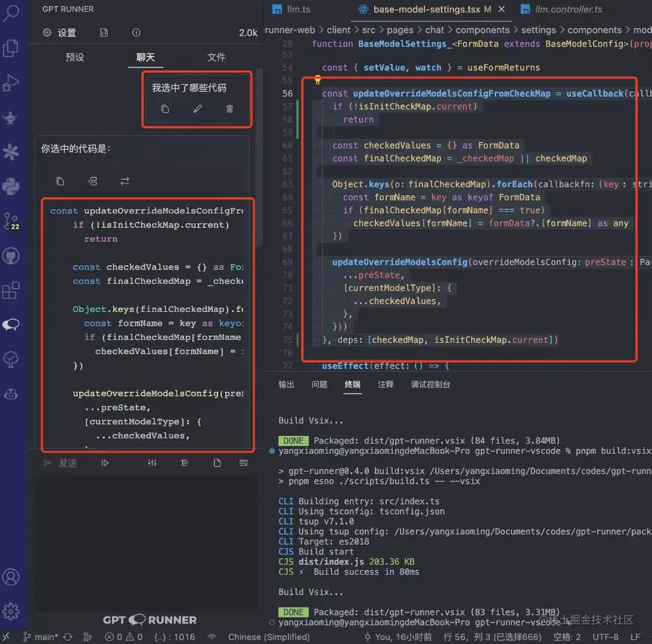Click the You, 16小时前 blame entry in status bar

(398, 637)
